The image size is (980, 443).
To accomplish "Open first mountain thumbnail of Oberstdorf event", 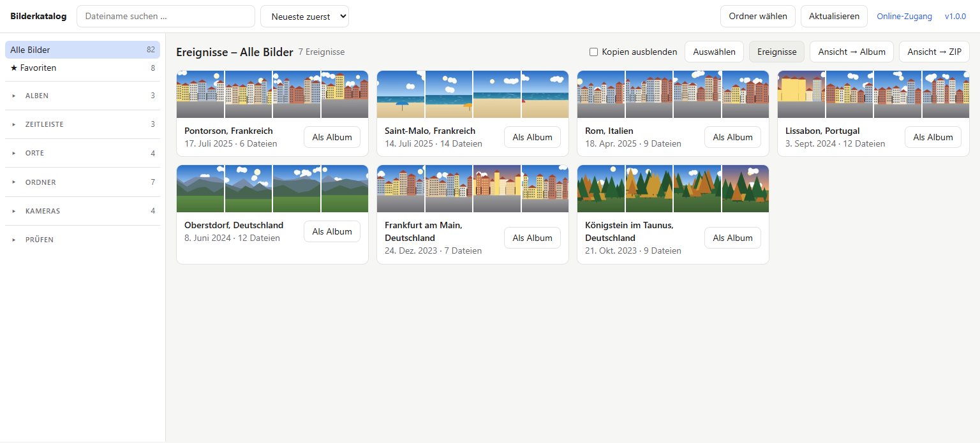I will point(200,189).
